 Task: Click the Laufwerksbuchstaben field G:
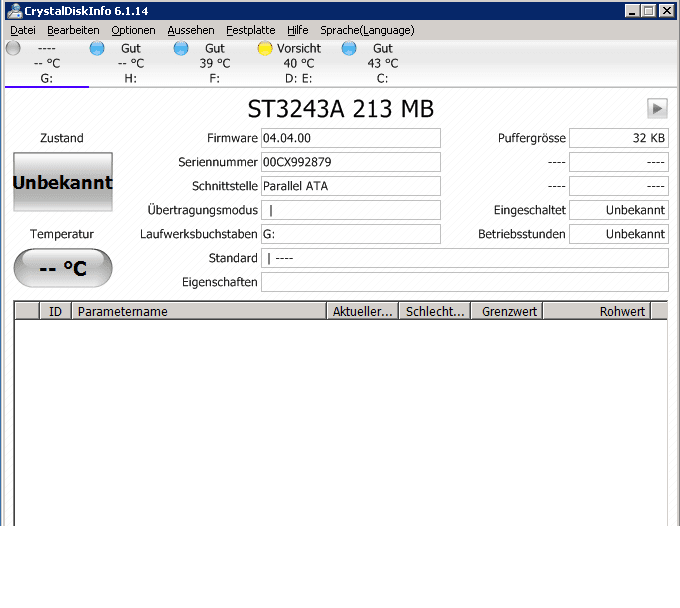pyautogui.click(x=351, y=234)
